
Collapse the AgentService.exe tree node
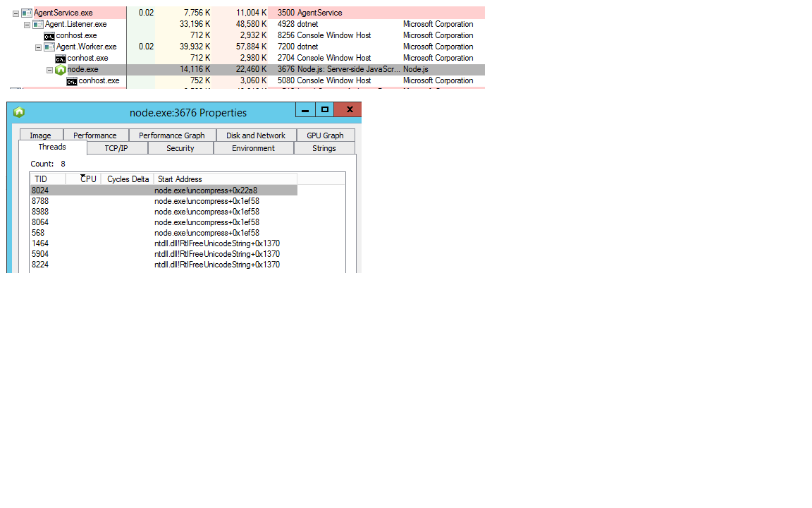click(x=16, y=13)
